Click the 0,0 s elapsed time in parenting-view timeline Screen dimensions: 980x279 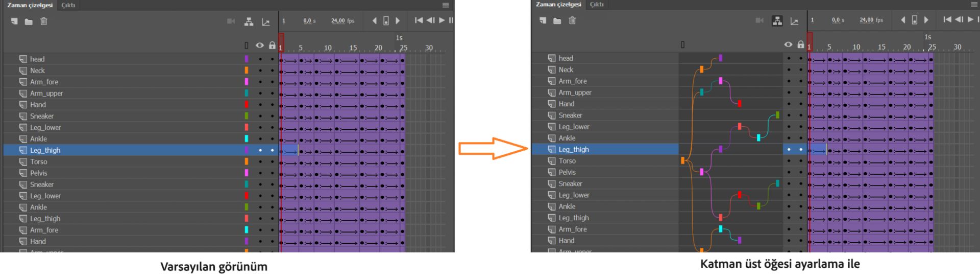coord(838,20)
